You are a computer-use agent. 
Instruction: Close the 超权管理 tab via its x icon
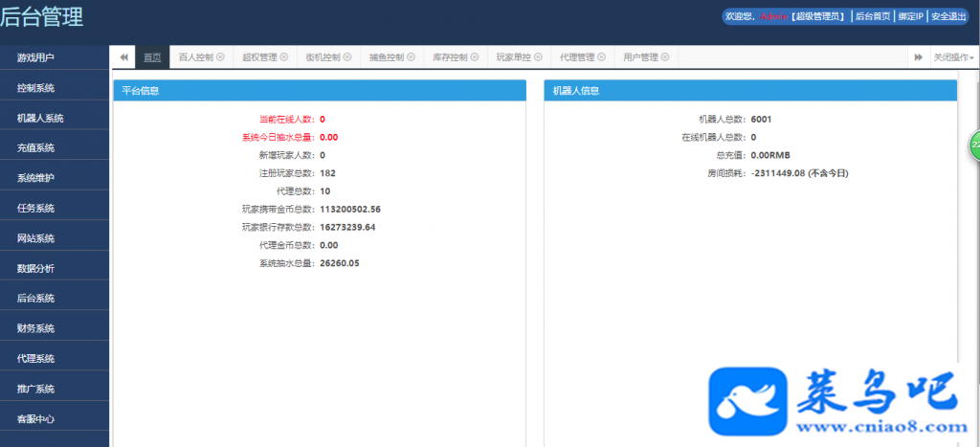pos(283,56)
